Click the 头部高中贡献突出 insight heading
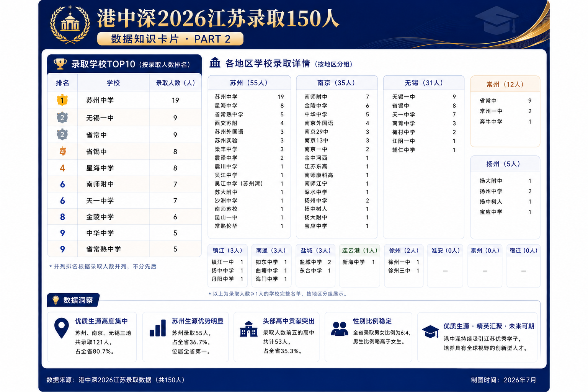The width and height of the screenshot is (588, 392). click(x=289, y=321)
